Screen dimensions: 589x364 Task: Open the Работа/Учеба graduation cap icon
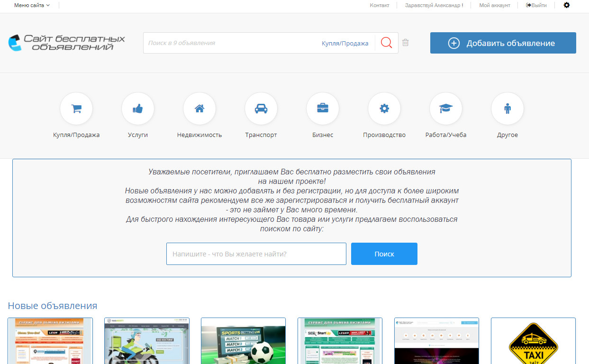pyautogui.click(x=446, y=109)
